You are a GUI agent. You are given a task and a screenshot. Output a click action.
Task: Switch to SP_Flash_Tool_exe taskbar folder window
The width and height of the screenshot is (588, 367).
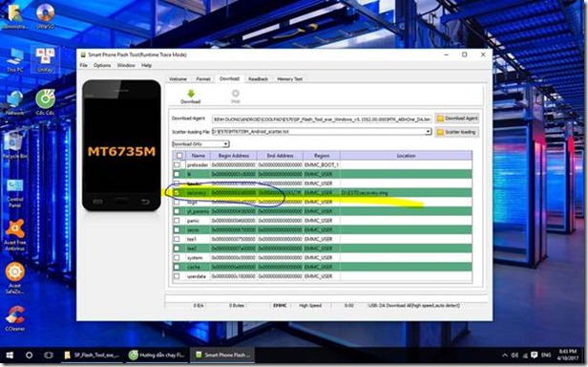[x=92, y=355]
